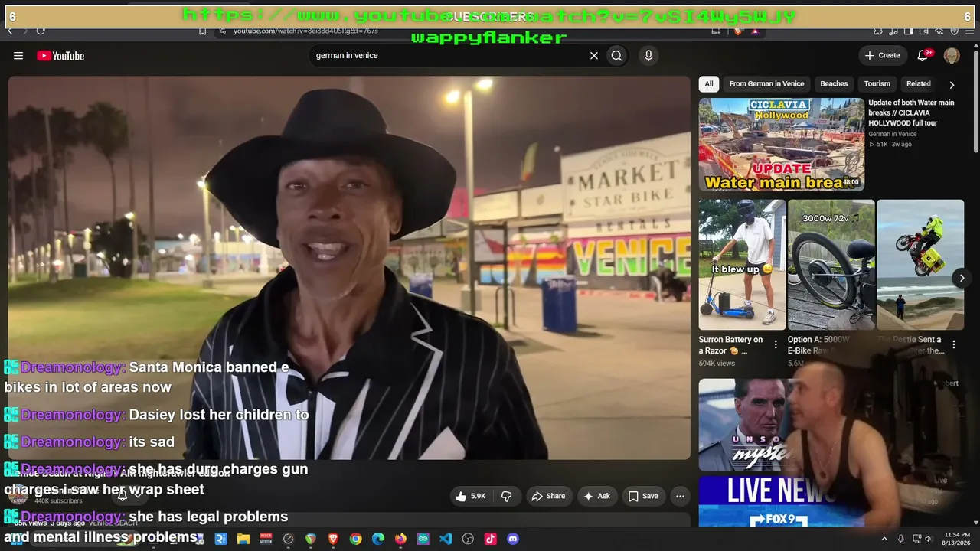Click the main video player
Image resolution: width=980 pixels, height=551 pixels.
click(349, 268)
